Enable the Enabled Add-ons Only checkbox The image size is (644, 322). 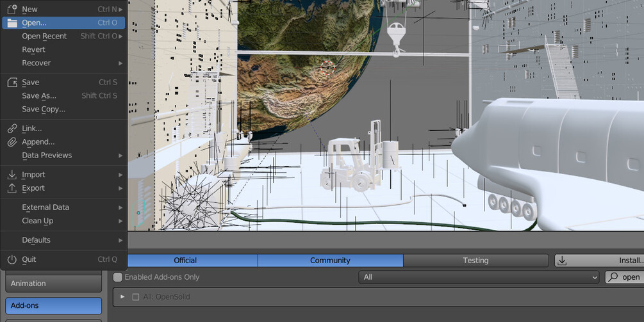pyautogui.click(x=118, y=277)
